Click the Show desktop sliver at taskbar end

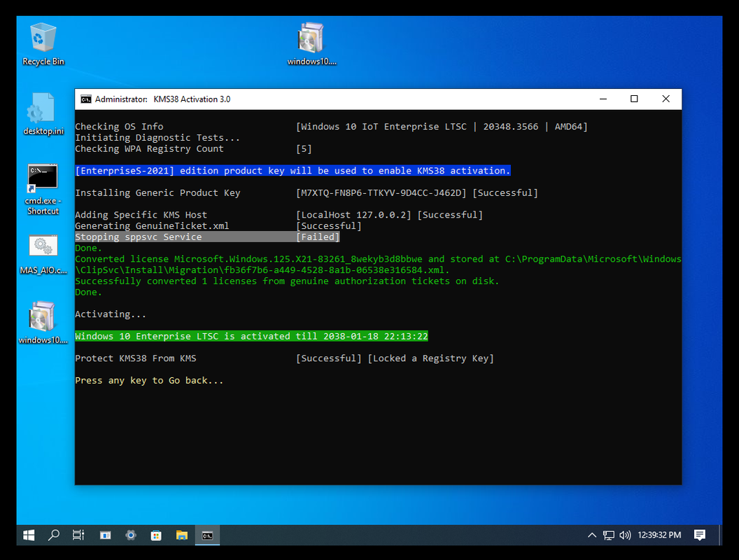(719, 535)
